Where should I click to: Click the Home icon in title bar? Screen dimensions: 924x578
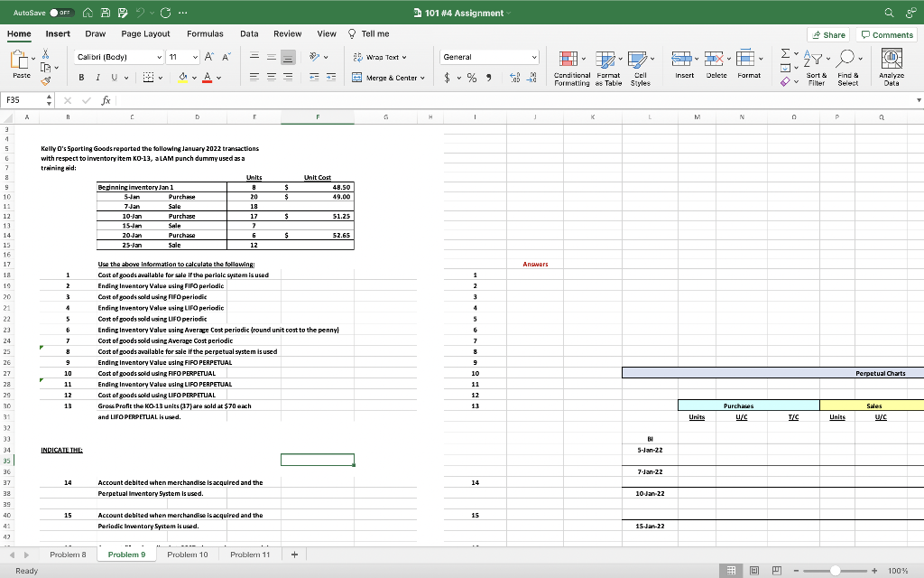click(88, 13)
